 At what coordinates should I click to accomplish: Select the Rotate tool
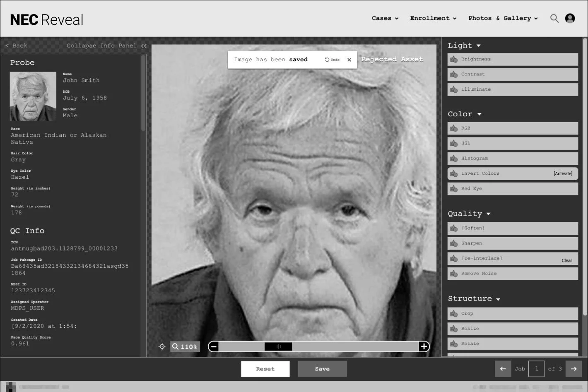tap(513, 344)
